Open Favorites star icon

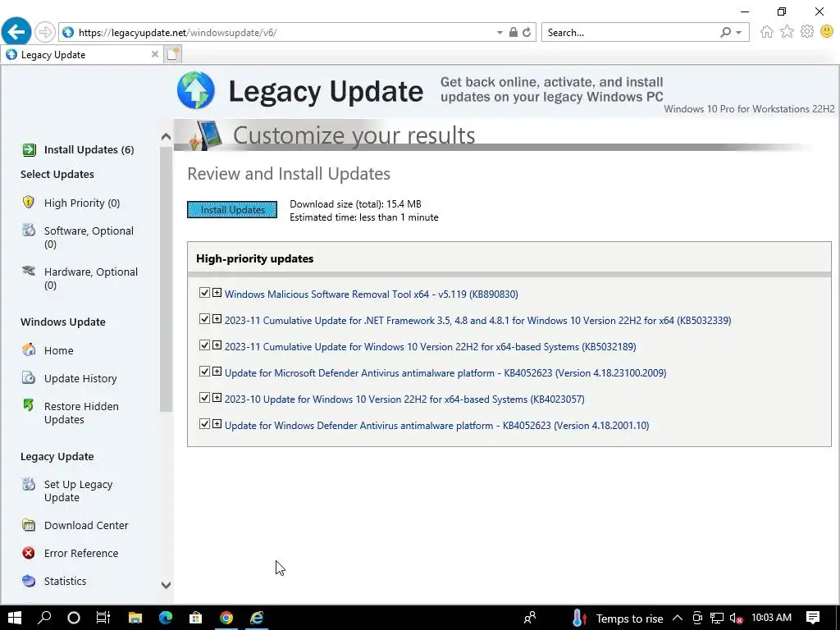point(787,32)
